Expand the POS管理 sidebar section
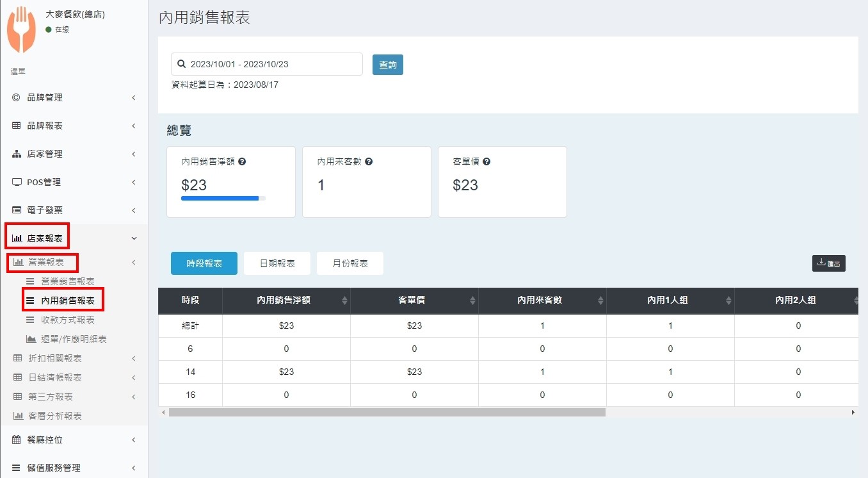Viewport: 868px width, 478px height. point(74,182)
